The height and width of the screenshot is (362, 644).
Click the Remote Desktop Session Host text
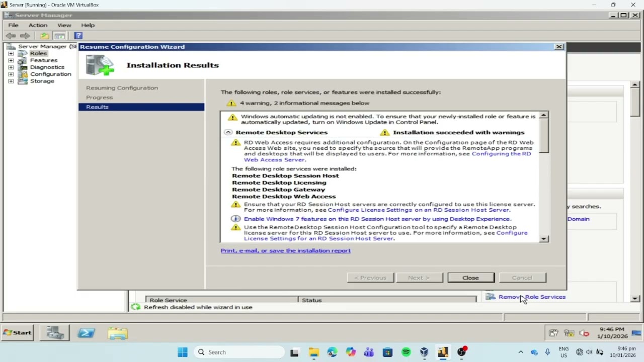[x=285, y=175]
